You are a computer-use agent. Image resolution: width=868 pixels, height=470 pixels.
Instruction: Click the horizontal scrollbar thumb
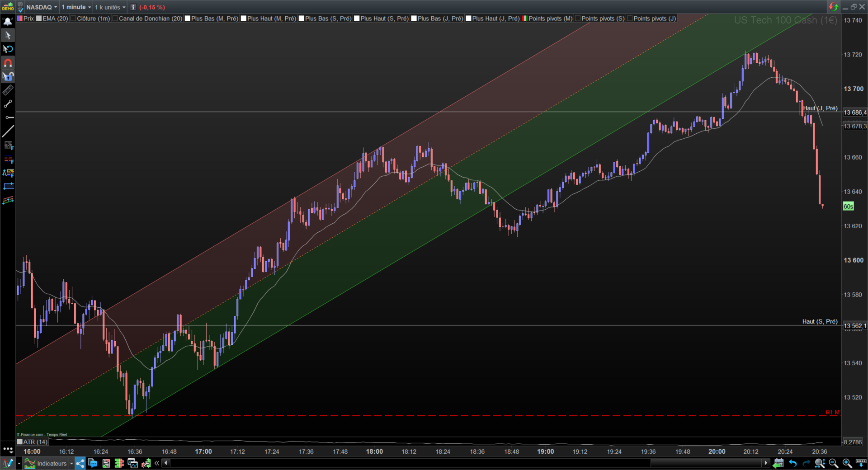pos(706,463)
